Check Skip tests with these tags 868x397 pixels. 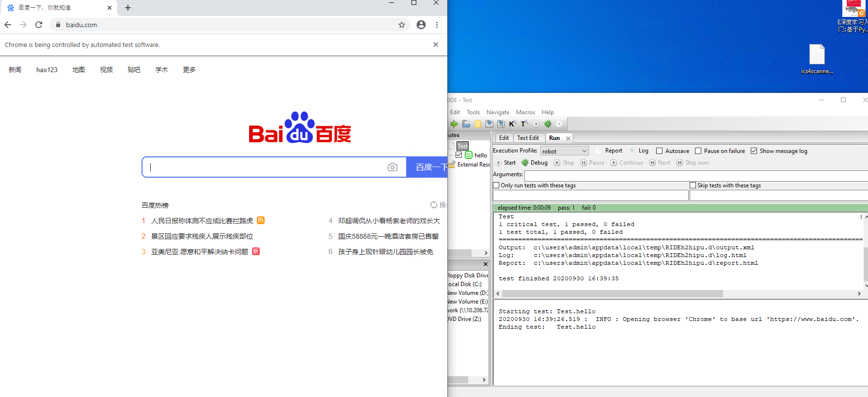(x=693, y=185)
